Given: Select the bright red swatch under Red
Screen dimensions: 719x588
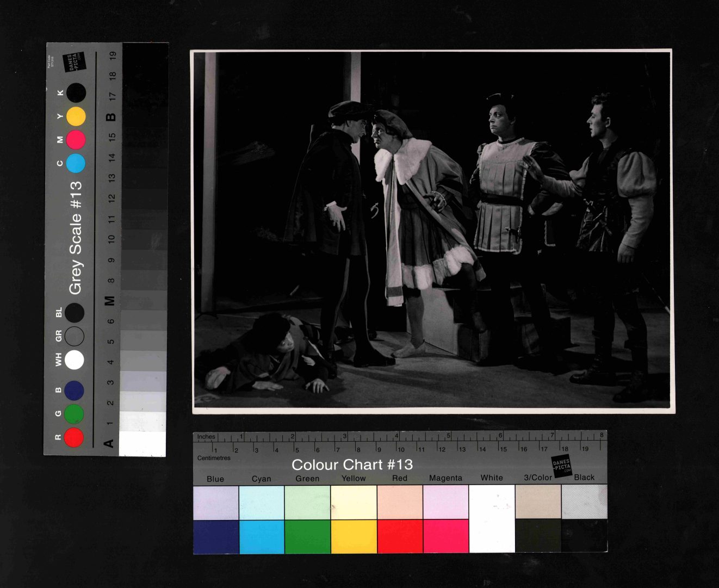Looking at the screenshot, I should [400, 536].
